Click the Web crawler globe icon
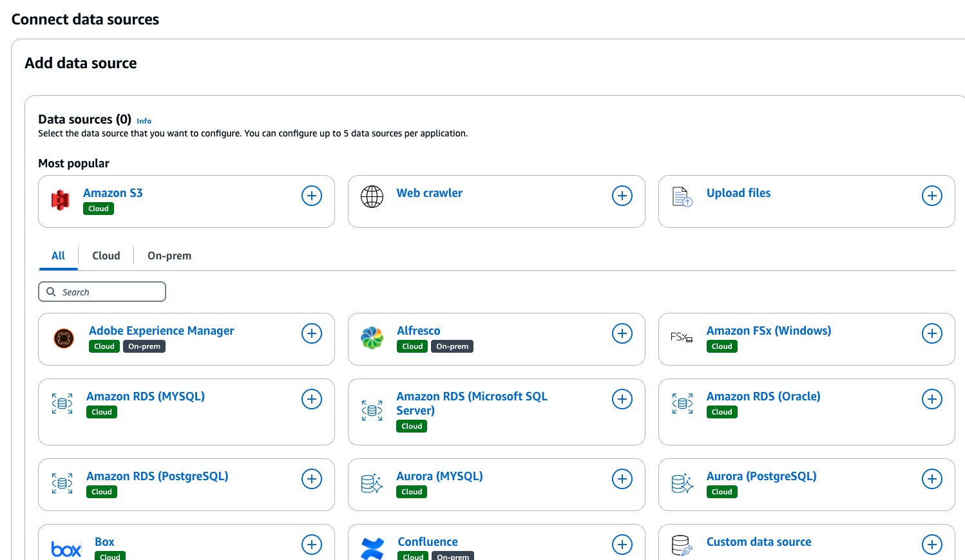The height and width of the screenshot is (560, 965). [372, 196]
